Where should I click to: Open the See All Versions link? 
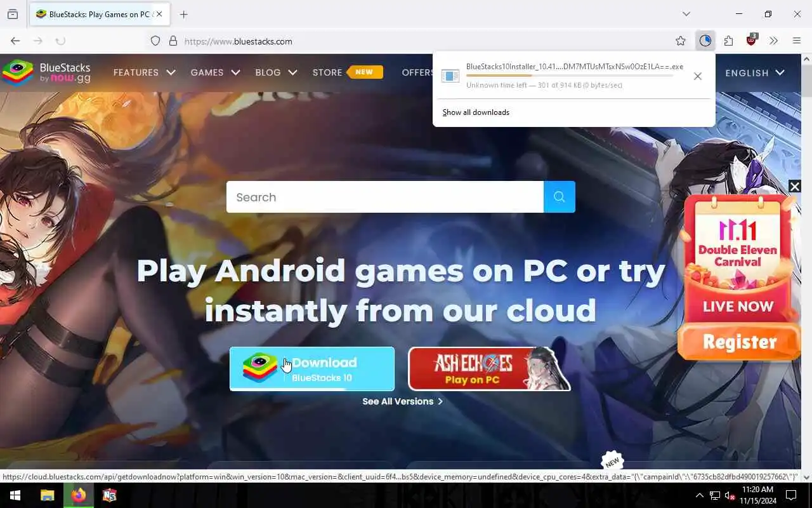click(x=402, y=401)
